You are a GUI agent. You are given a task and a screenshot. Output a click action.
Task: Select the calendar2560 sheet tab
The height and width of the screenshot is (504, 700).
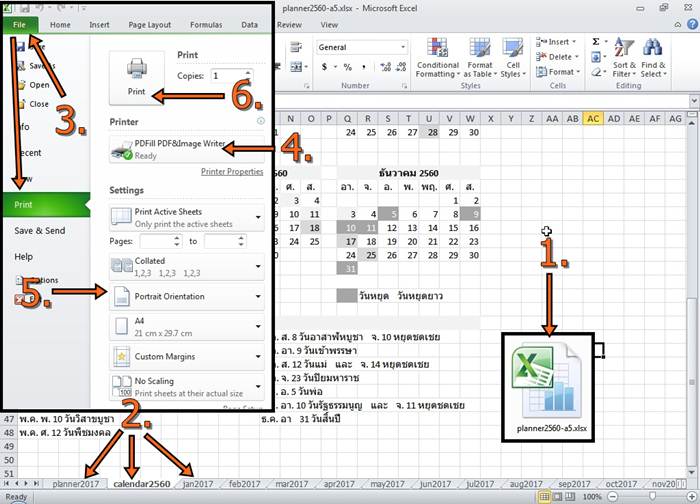click(x=142, y=484)
